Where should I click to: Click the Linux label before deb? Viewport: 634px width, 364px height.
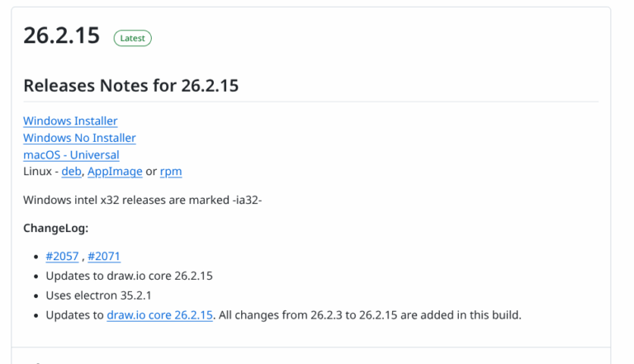38,172
